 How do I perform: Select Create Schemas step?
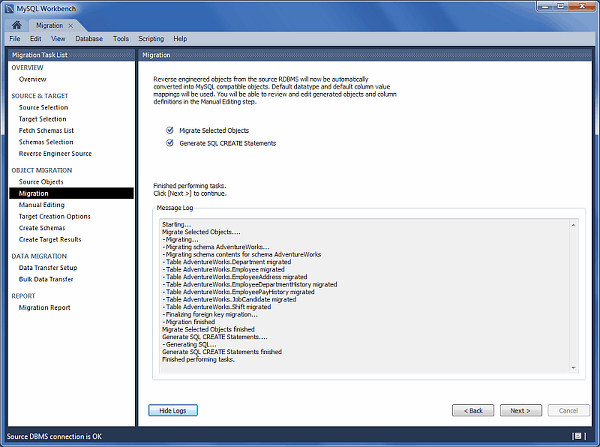(42, 228)
